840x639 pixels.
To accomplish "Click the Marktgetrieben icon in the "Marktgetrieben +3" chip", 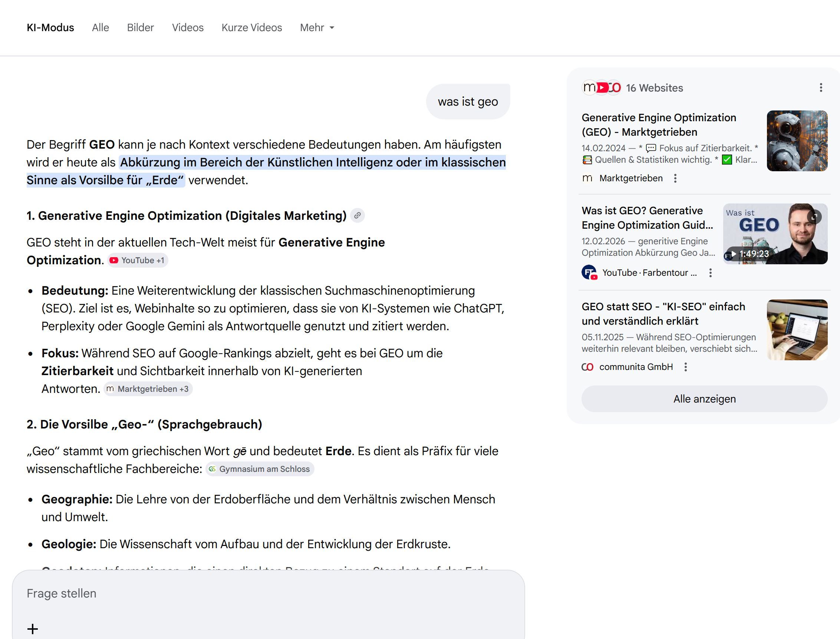I will [x=111, y=389].
